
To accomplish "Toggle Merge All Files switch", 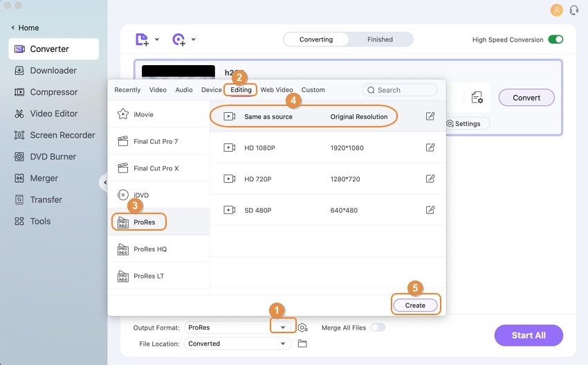I will 378,328.
